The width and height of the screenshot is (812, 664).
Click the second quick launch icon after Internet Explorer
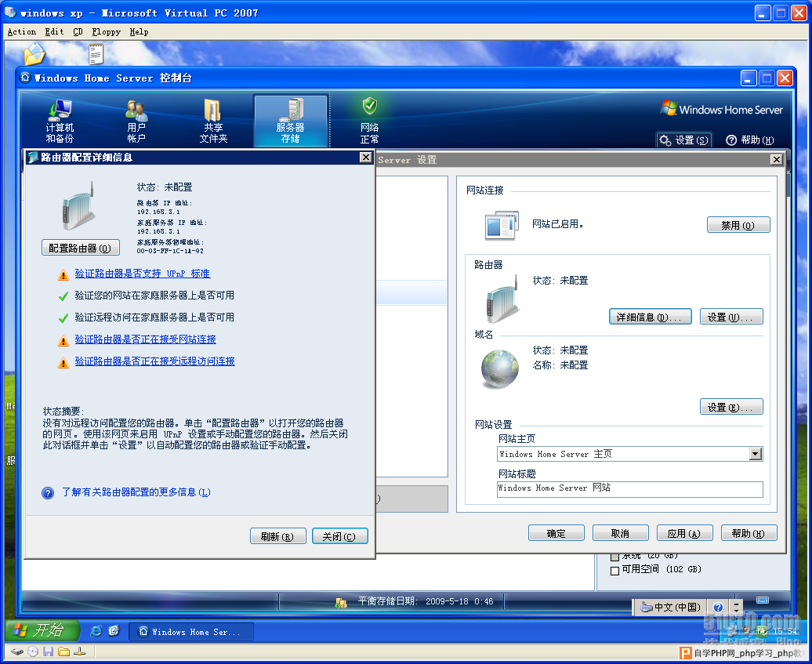114,631
